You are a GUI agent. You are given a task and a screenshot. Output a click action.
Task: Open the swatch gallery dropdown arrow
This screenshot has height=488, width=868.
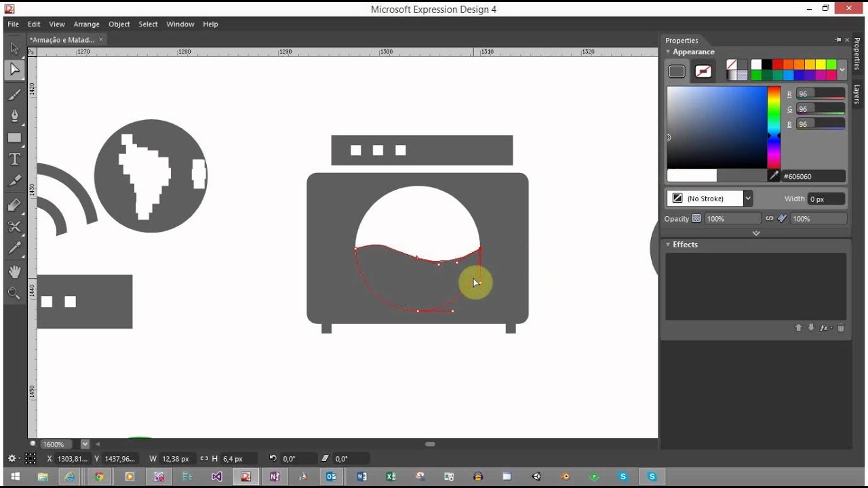[842, 70]
